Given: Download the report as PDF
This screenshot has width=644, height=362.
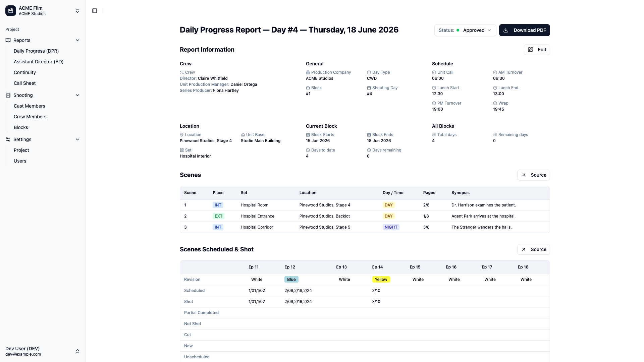Looking at the screenshot, I should (524, 30).
